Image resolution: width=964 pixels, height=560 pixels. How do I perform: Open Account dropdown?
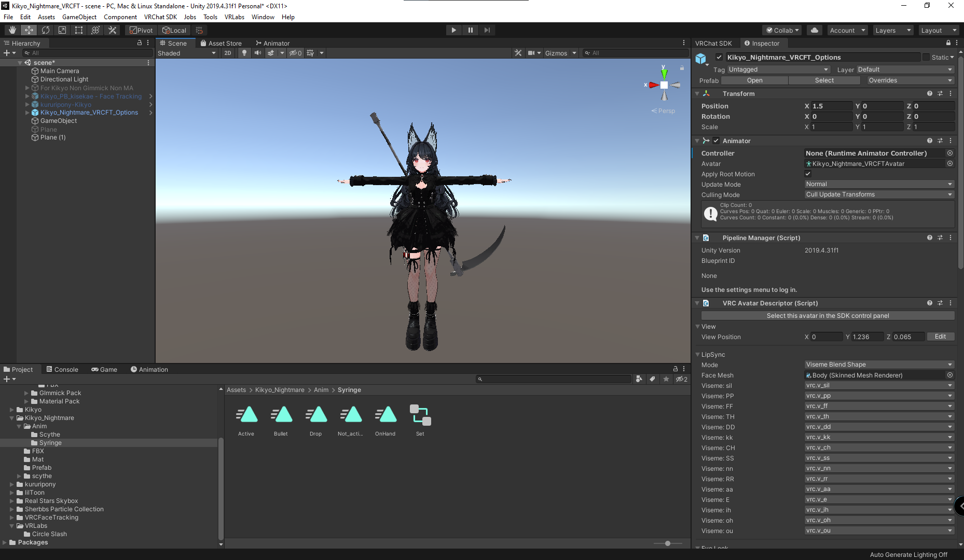(x=847, y=30)
